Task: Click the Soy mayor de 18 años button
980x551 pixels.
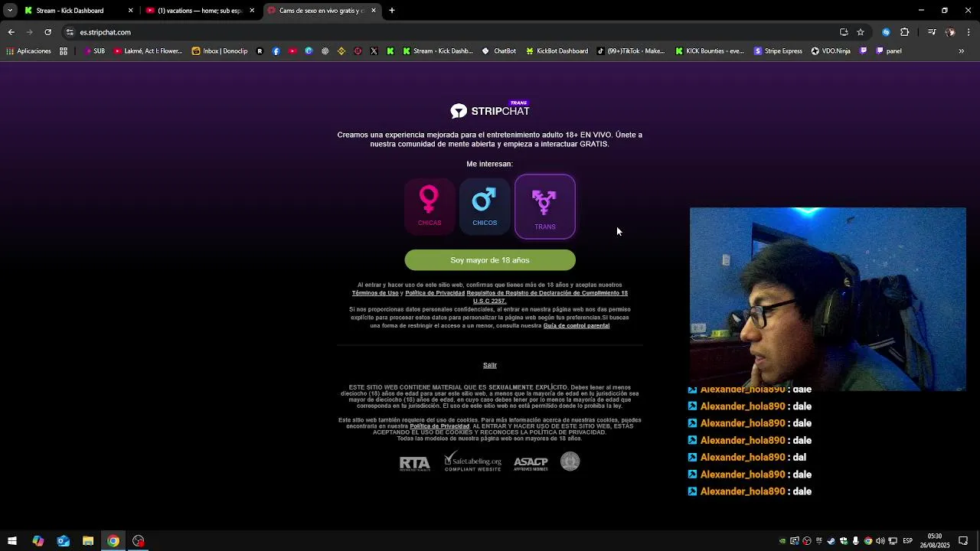Action: (490, 260)
